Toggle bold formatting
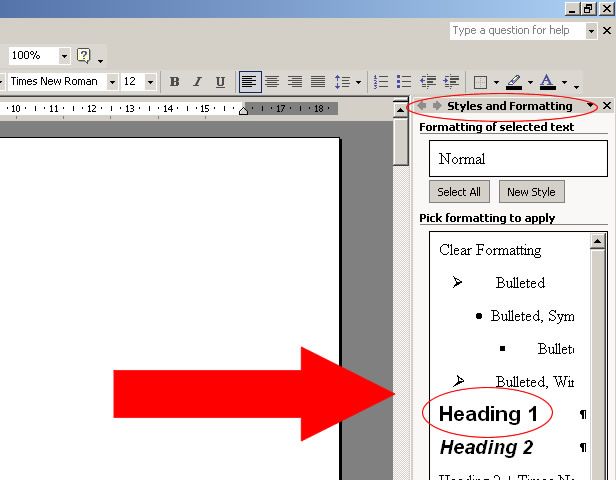Image resolution: width=616 pixels, height=480 pixels. coord(175,82)
